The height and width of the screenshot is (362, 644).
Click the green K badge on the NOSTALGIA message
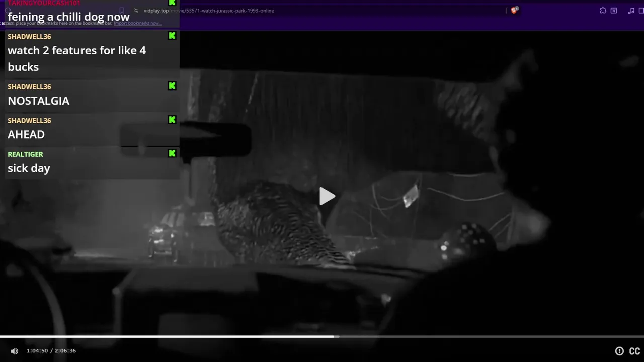[172, 86]
